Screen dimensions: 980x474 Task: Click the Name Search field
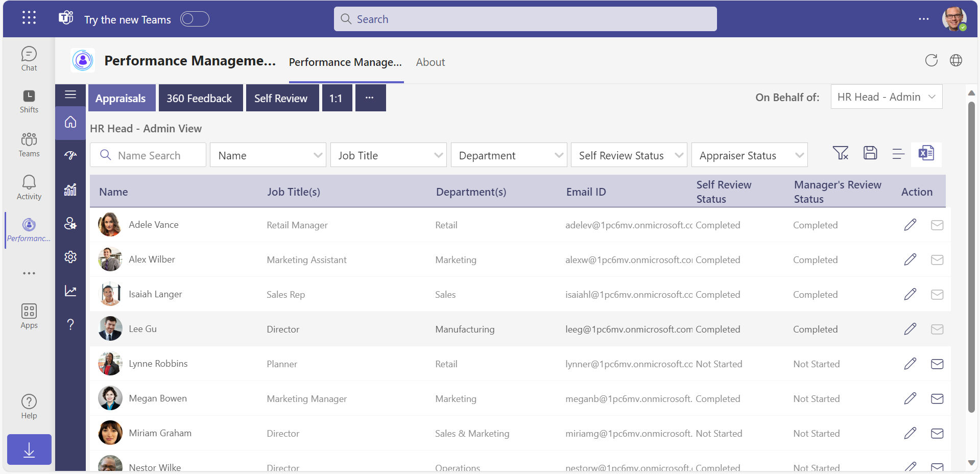tap(148, 155)
